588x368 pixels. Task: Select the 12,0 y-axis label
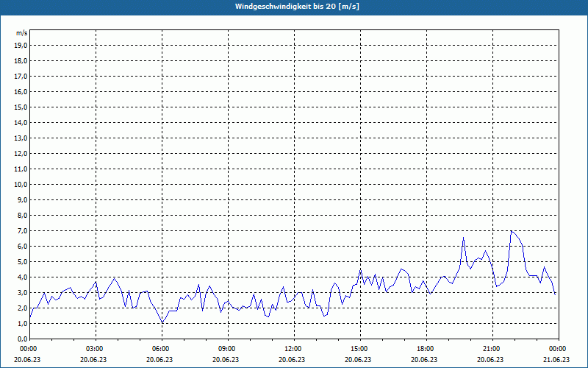21,154
